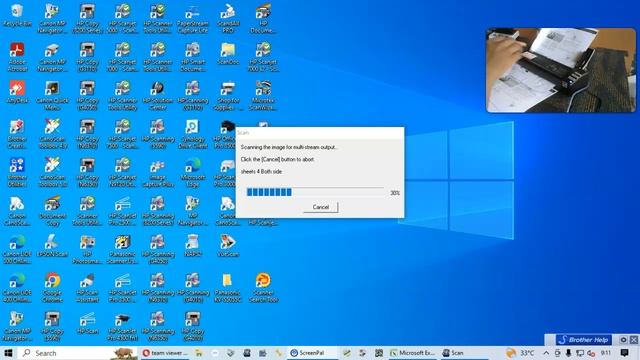Open Adobe Acrobat desktop icon

click(17, 57)
